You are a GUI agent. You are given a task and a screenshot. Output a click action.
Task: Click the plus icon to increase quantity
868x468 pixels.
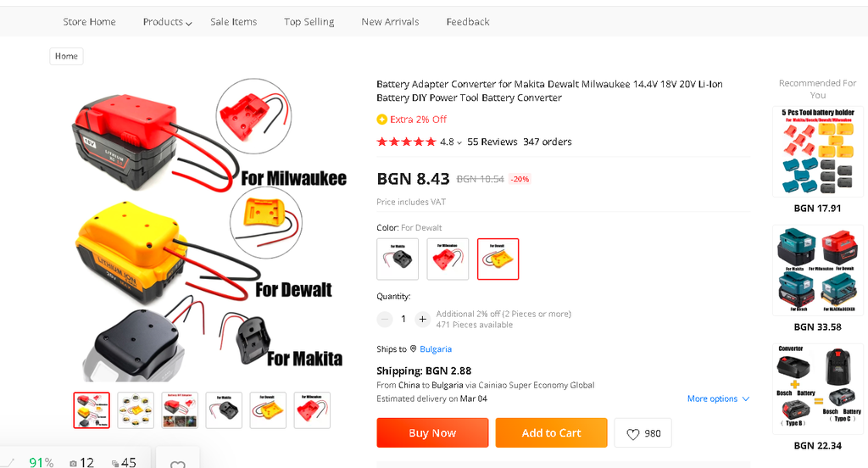[x=422, y=320]
